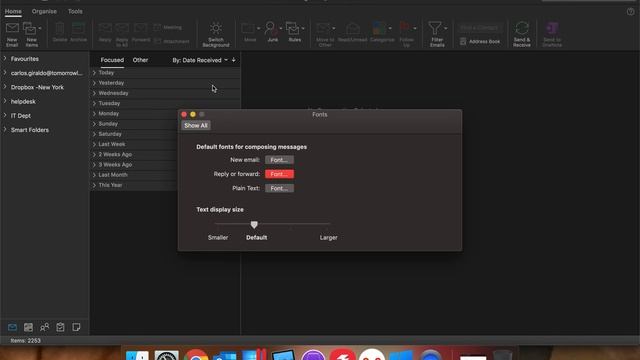Viewport: 640px width, 360px height.
Task: Expand the Last Week message group
Action: point(94,144)
